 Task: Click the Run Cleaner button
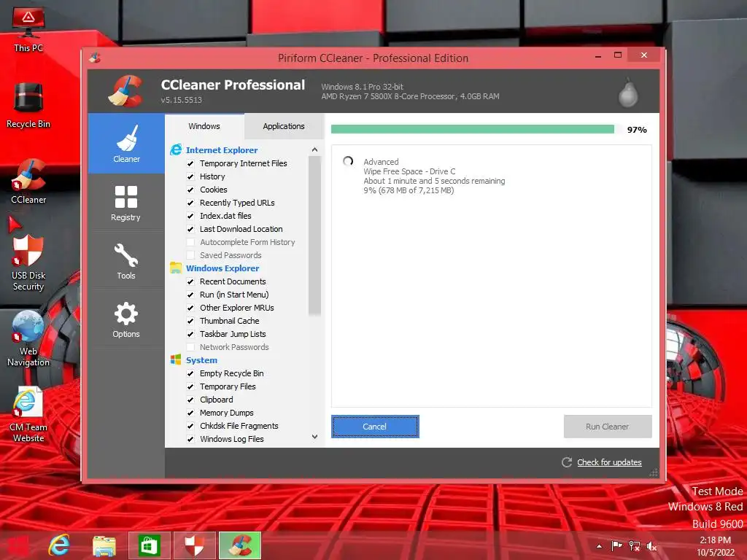coord(608,426)
